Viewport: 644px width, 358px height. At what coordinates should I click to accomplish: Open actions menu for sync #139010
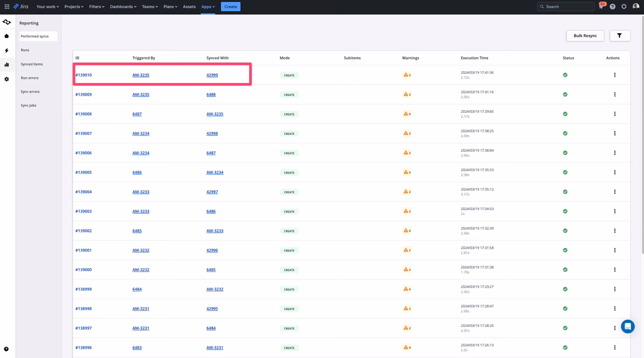click(x=614, y=75)
